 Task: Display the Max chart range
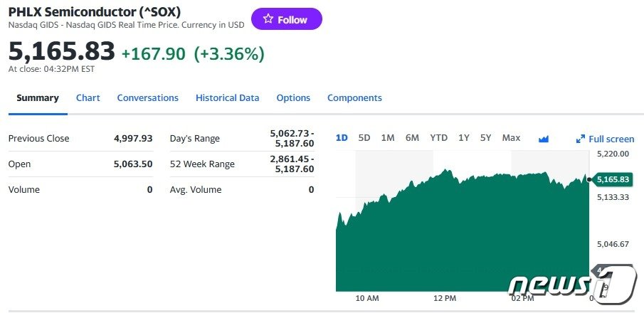[x=511, y=138]
